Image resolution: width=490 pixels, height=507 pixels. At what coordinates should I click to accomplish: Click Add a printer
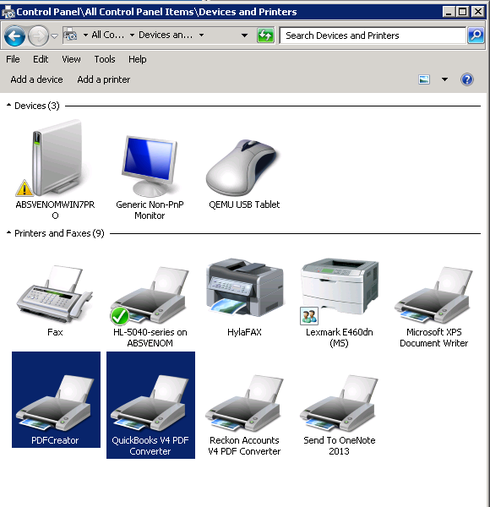click(x=104, y=80)
